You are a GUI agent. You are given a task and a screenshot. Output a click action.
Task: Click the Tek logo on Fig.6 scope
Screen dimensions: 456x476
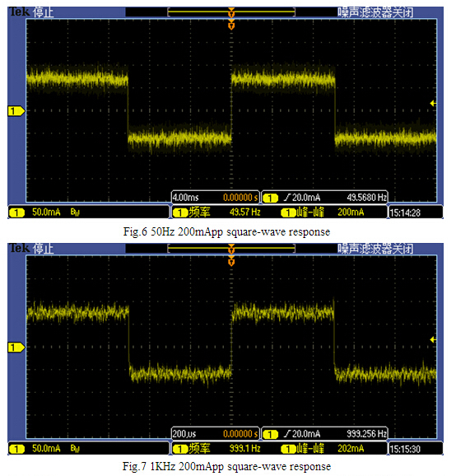click(x=20, y=12)
